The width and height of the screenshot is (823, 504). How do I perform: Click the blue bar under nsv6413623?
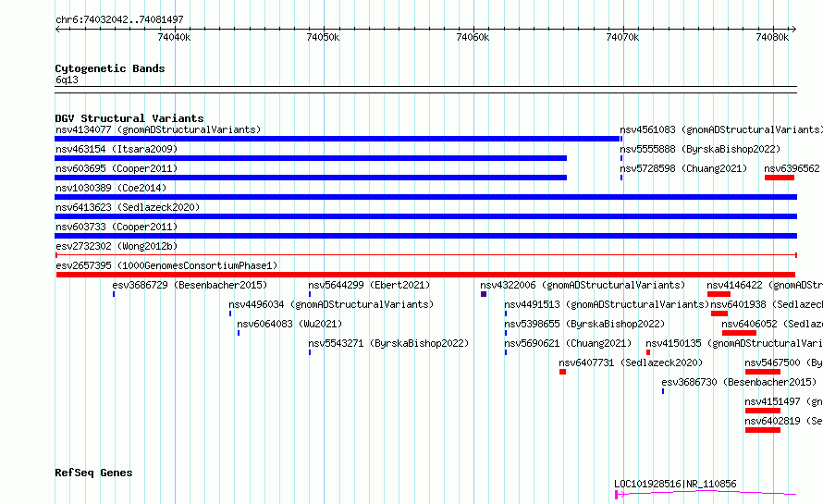[425, 216]
